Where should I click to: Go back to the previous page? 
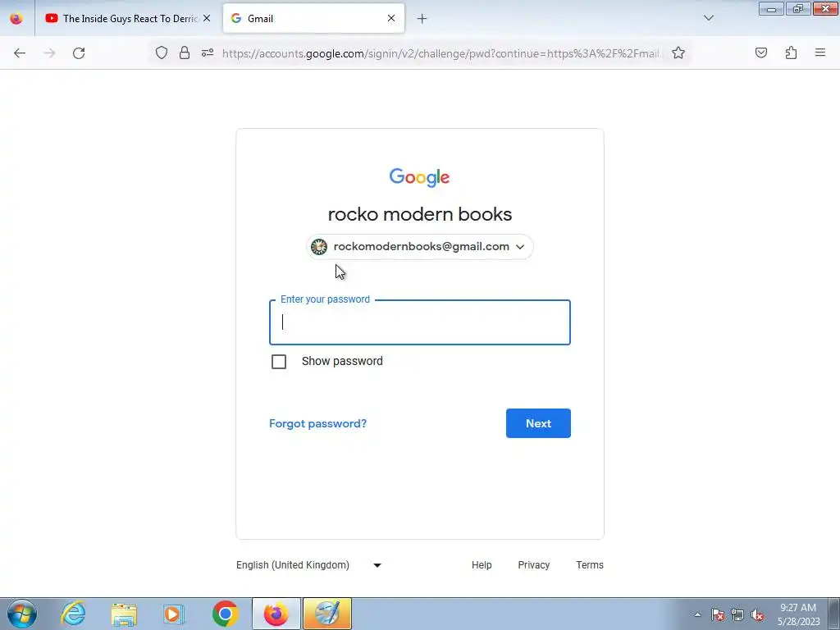coord(20,53)
